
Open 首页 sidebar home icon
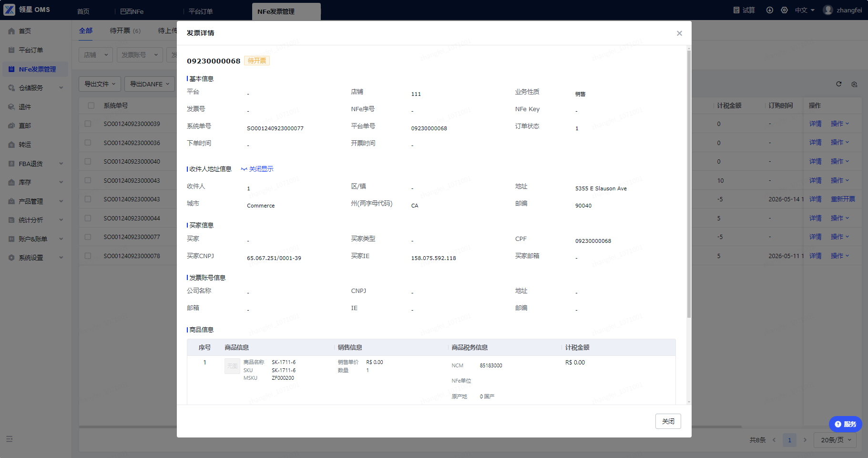coord(11,31)
